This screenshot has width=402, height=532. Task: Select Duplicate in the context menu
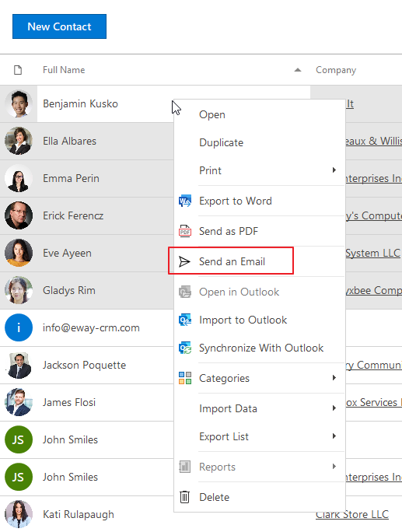(x=221, y=142)
